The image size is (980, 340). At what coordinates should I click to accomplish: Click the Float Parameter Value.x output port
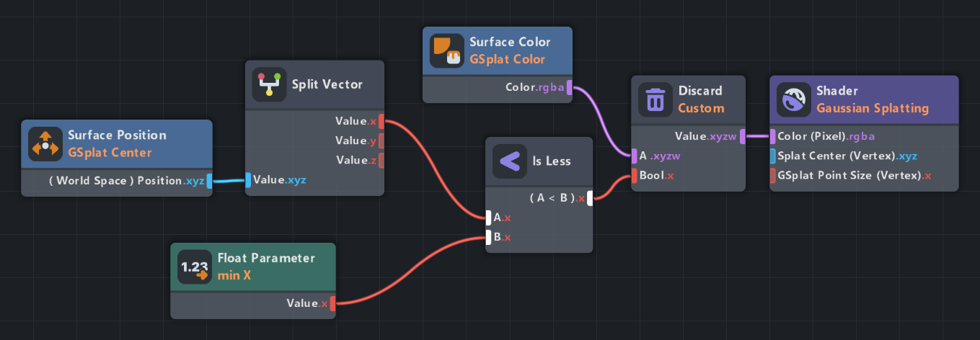point(332,304)
